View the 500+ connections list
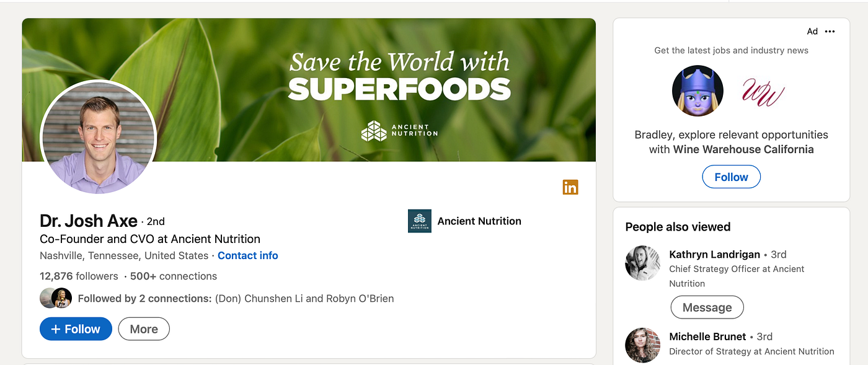 click(174, 276)
